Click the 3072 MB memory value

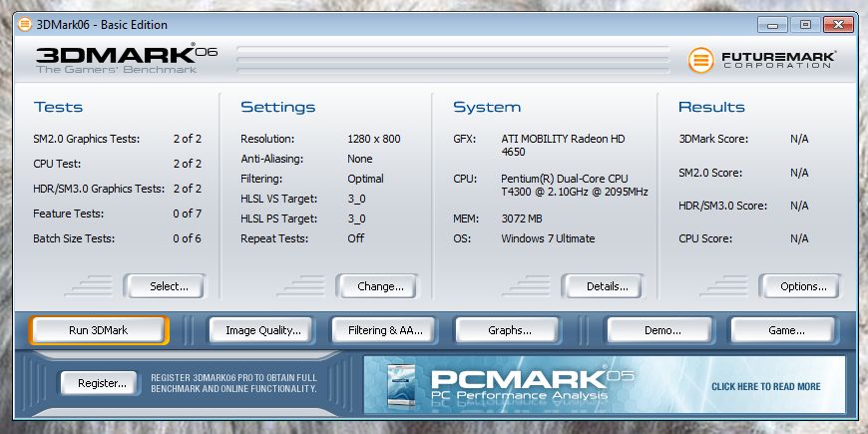[522, 218]
